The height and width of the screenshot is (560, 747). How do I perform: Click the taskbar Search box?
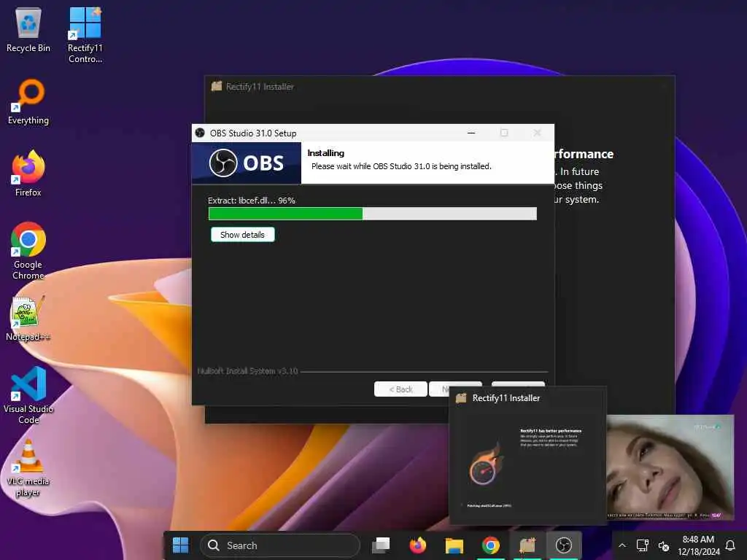point(280,545)
